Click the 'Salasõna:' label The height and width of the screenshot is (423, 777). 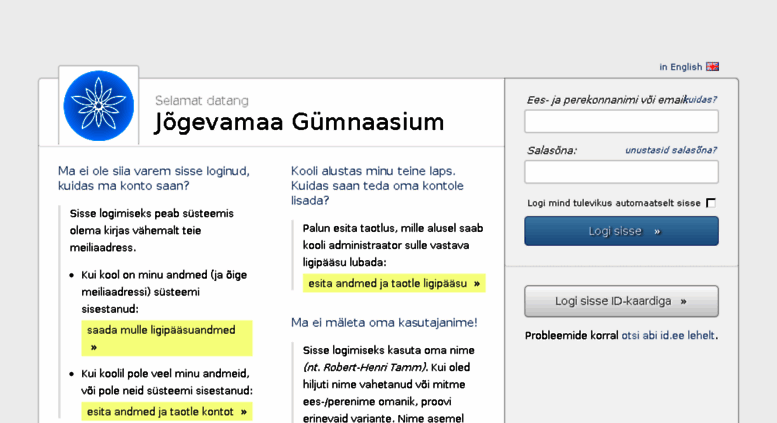552,151
